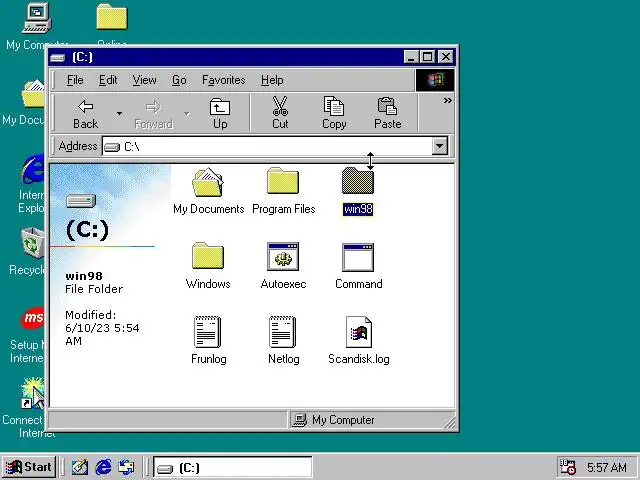Click into the Address field showing C:\
The image size is (640, 480).
point(267,146)
